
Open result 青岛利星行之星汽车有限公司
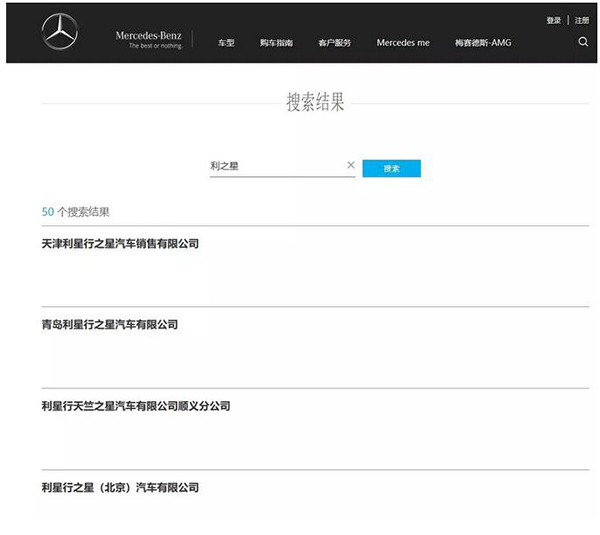coord(109,325)
